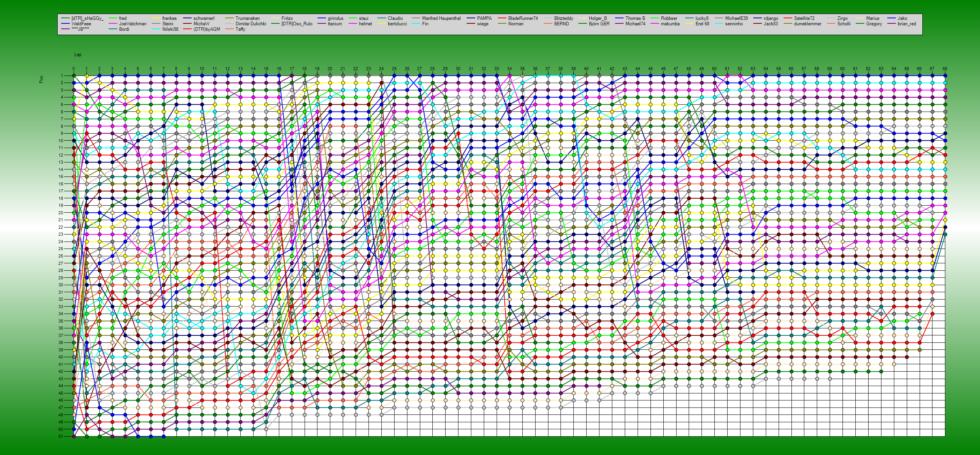Select the Gregory legend label
Viewport: 980px width, 455px height.
click(874, 24)
